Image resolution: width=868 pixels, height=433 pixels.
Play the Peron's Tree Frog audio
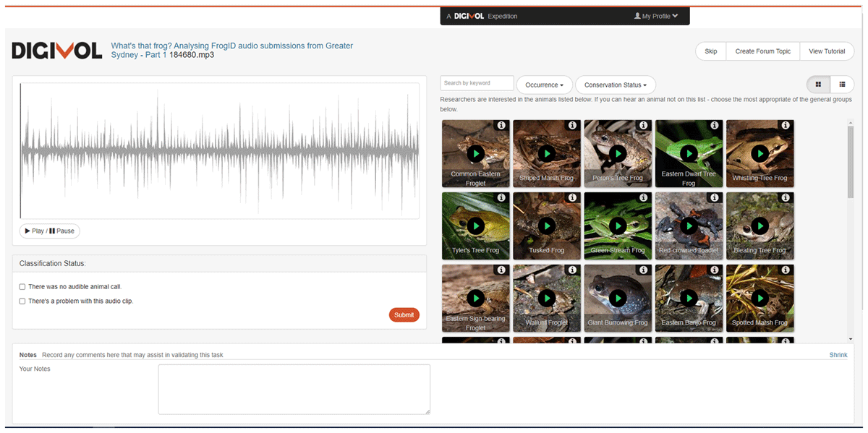pyautogui.click(x=617, y=153)
